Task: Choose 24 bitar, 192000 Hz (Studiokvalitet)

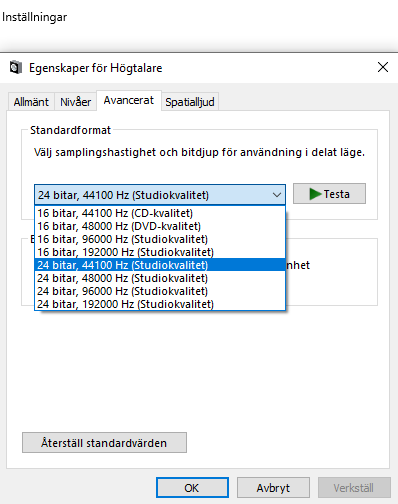Action: (x=160, y=304)
